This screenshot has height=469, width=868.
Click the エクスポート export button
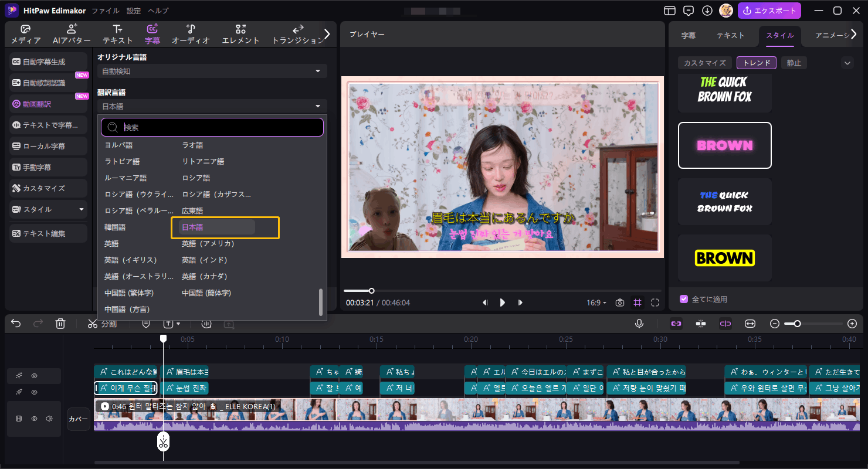[x=769, y=10]
